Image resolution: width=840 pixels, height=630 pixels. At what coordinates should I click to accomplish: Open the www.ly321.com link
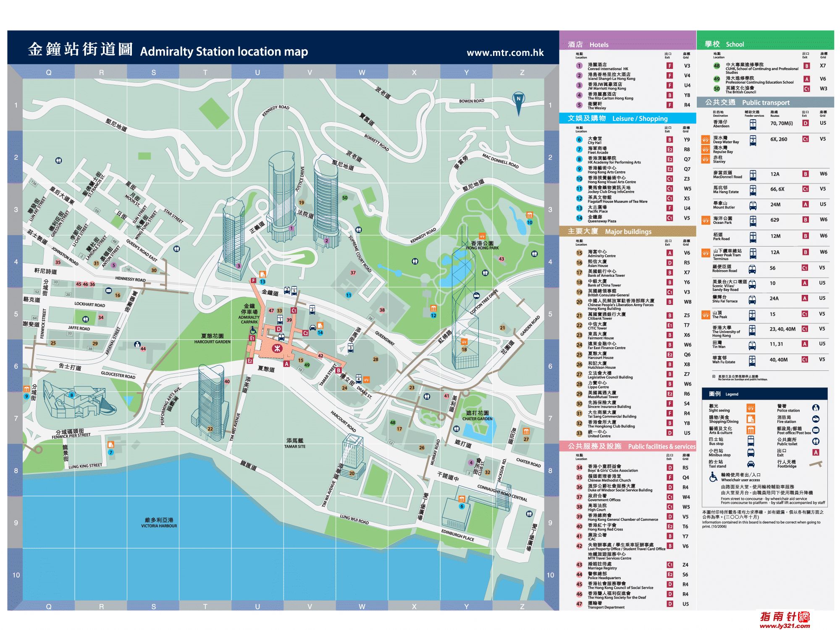(x=784, y=625)
